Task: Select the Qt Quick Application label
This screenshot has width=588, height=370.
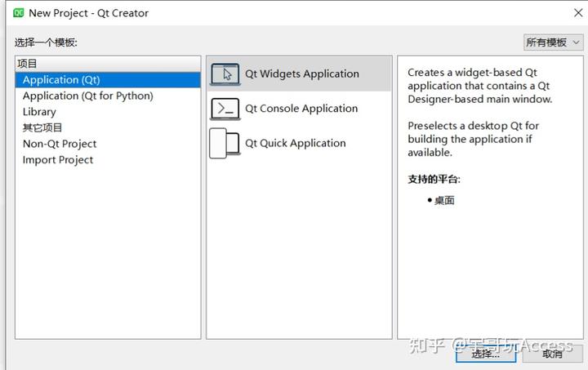Action: [295, 143]
